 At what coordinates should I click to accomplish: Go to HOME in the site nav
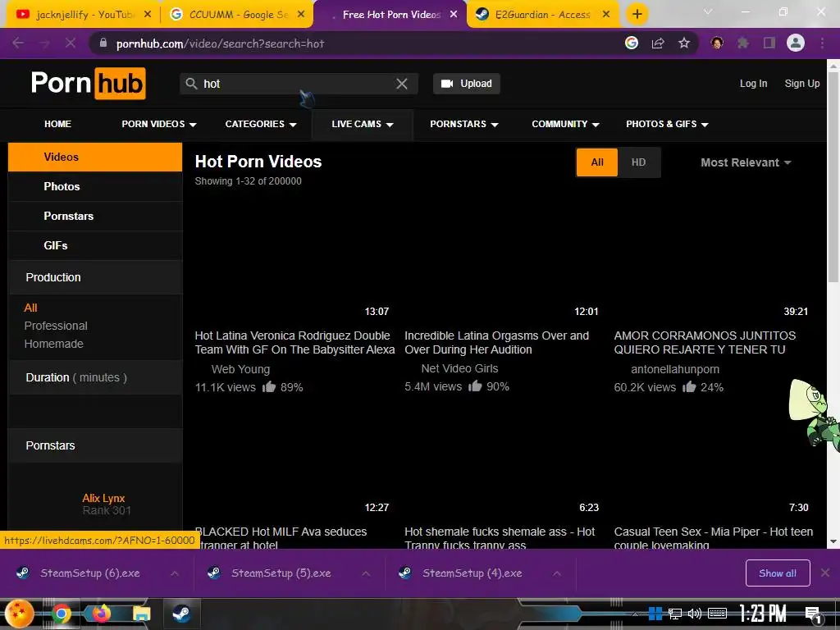click(57, 124)
